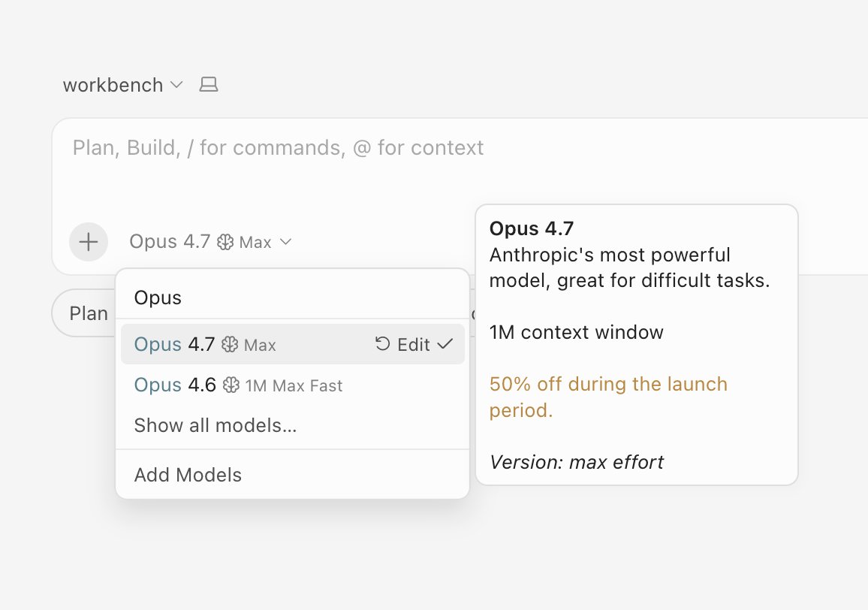The height and width of the screenshot is (610, 868).
Task: Click the '1M context window' text
Action: [576, 333]
